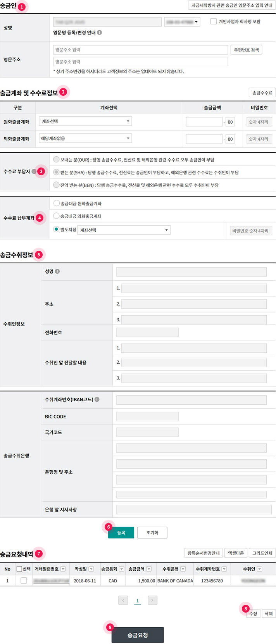This screenshot has width=276, height=644.
Task: Click info icon beside 수취인정보 성명 label
Action: 57,271
